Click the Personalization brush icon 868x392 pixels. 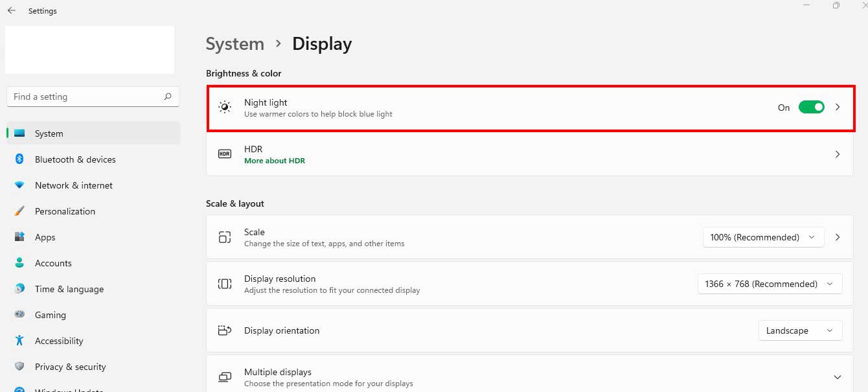point(20,211)
